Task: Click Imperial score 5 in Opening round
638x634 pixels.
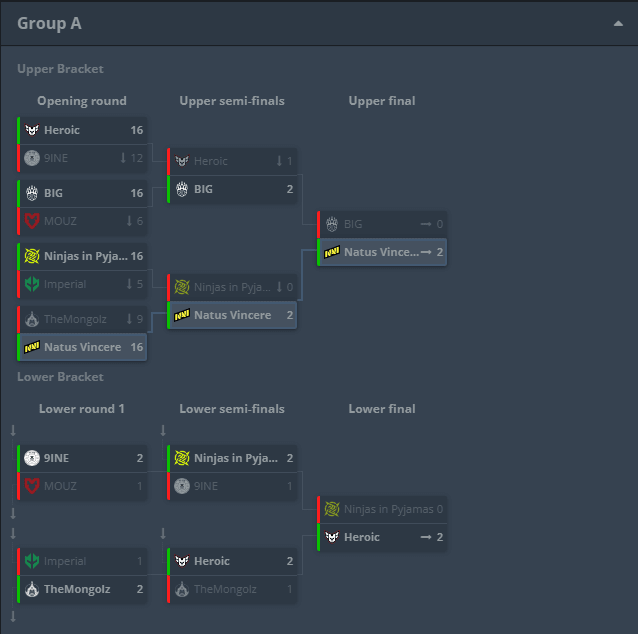Action: click(140, 284)
